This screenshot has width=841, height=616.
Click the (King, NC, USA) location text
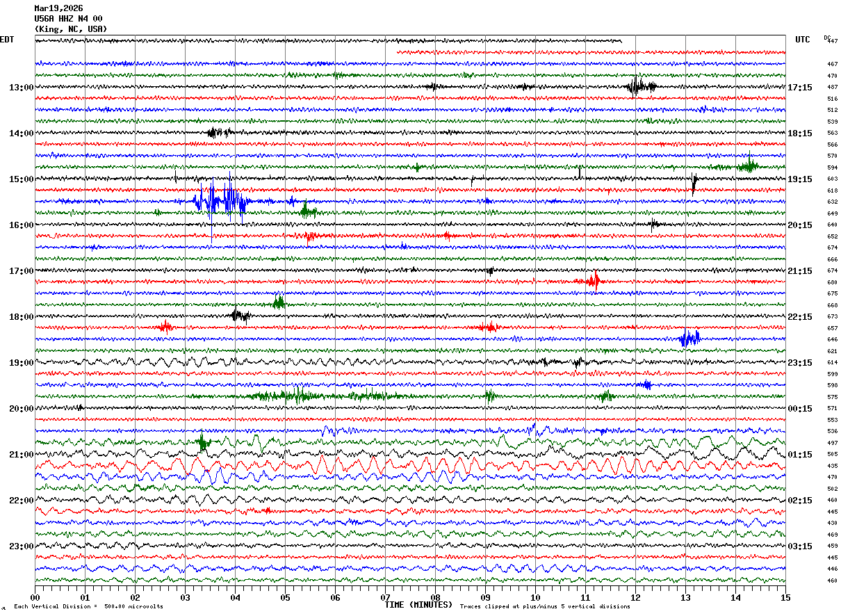[71, 29]
